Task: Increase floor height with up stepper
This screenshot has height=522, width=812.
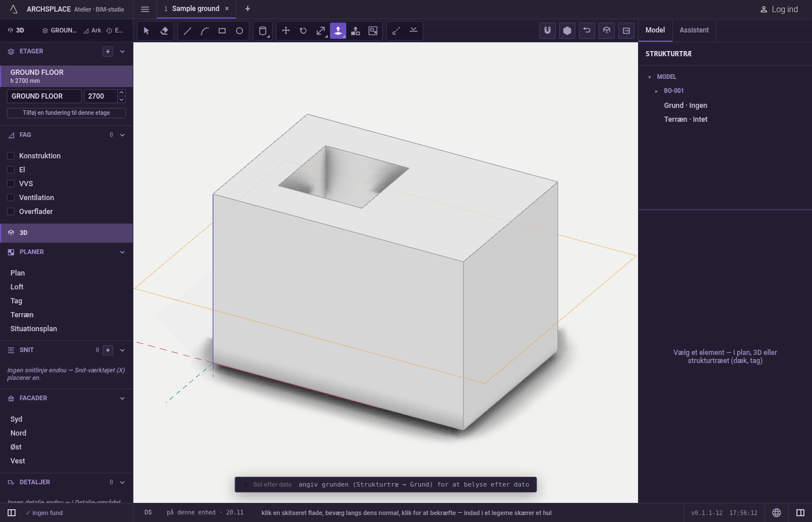Action: 121,93
